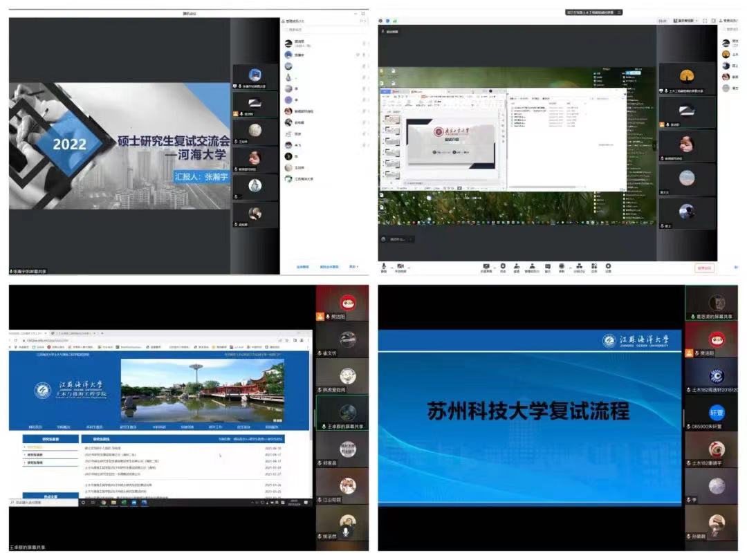Mute microphone in meeting toolbar
The width and height of the screenshot is (747, 560).
coord(383,266)
